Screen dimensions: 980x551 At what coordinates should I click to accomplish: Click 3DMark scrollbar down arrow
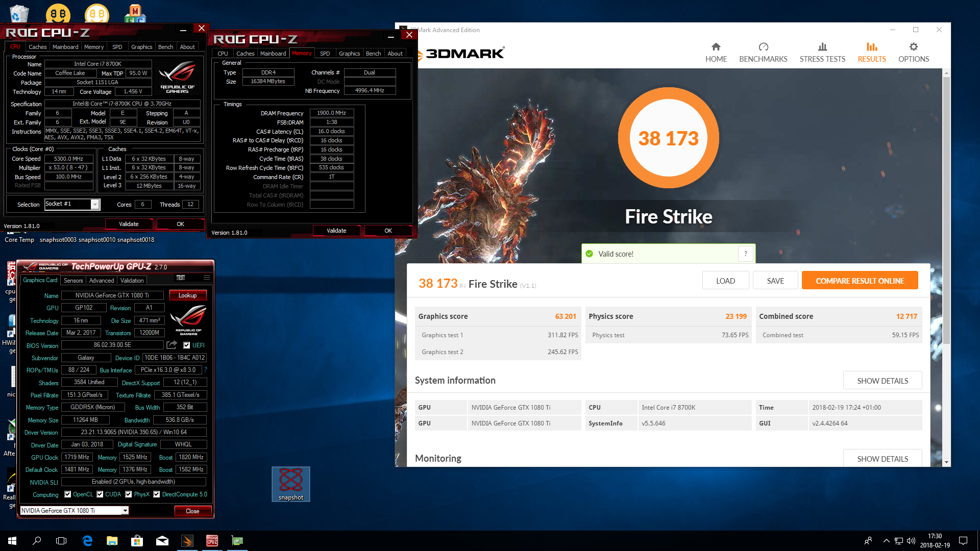click(946, 462)
